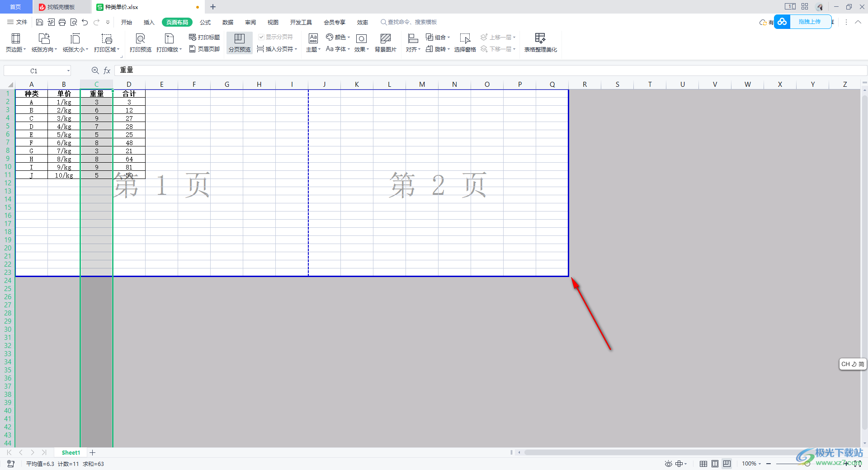Open the 找稻壳模板 template tab
This screenshot has height=470, width=868.
coord(61,7)
